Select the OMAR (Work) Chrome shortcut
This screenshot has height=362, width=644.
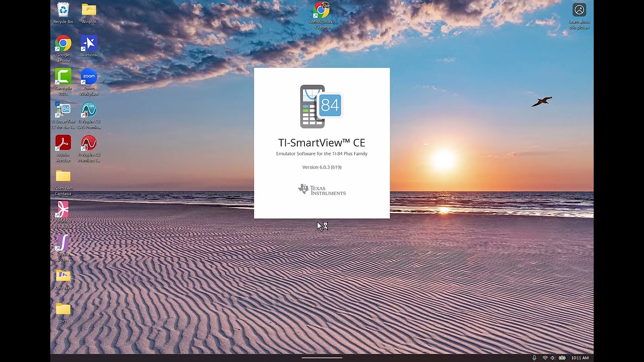pos(322,16)
